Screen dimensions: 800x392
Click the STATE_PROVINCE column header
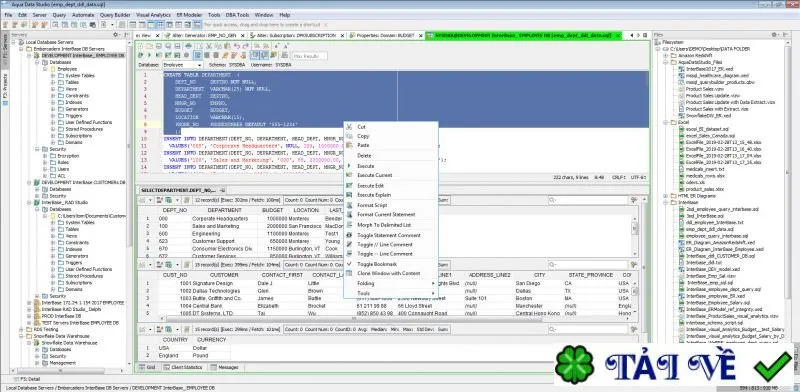pyautogui.click(x=590, y=275)
